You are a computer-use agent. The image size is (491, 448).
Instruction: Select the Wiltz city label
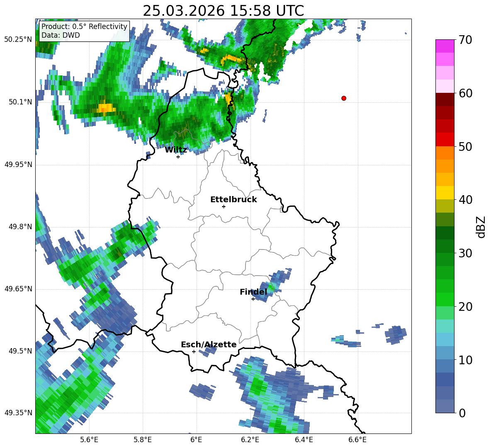pyautogui.click(x=176, y=150)
